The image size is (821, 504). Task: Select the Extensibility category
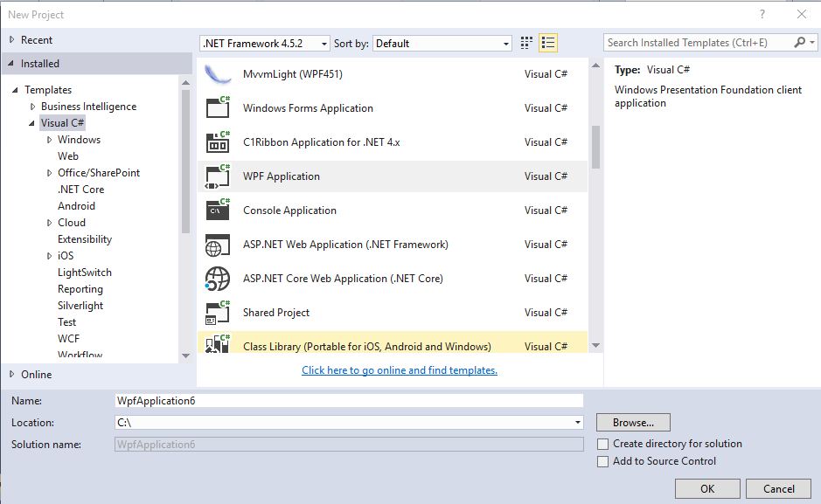tap(85, 239)
